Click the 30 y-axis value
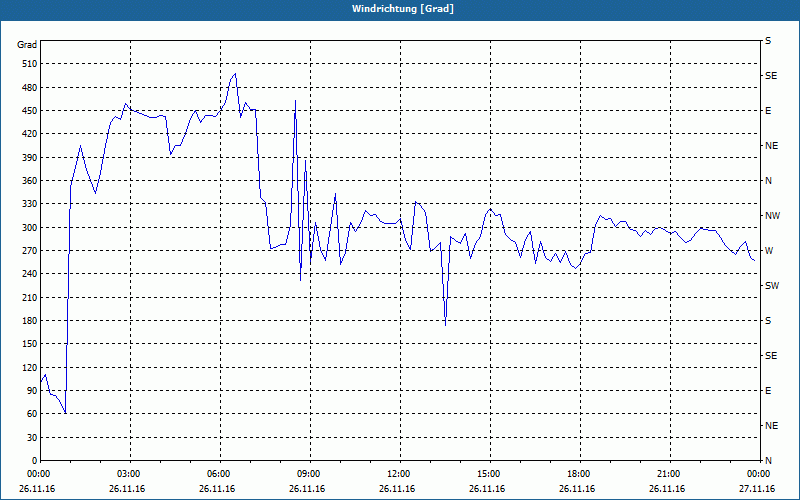This screenshot has width=800, height=500. (32, 437)
